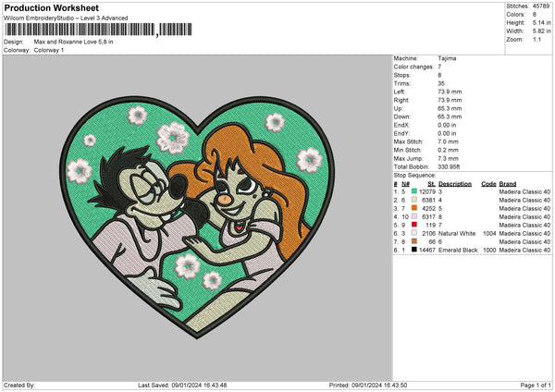Click the pink thread swatch in row 4

point(414,216)
